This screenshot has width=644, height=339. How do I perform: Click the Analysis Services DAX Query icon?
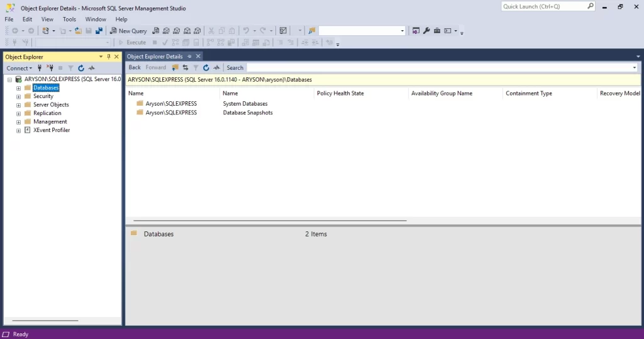pyautogui.click(x=197, y=31)
